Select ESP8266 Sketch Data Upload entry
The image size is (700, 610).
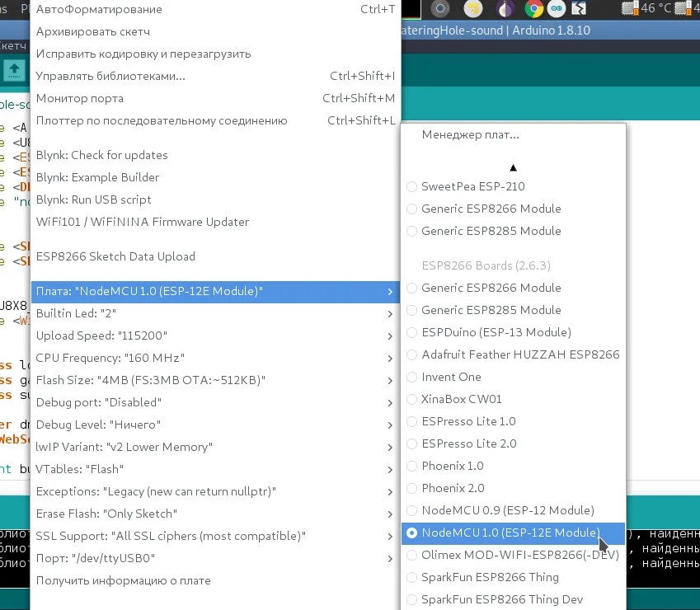click(x=115, y=256)
